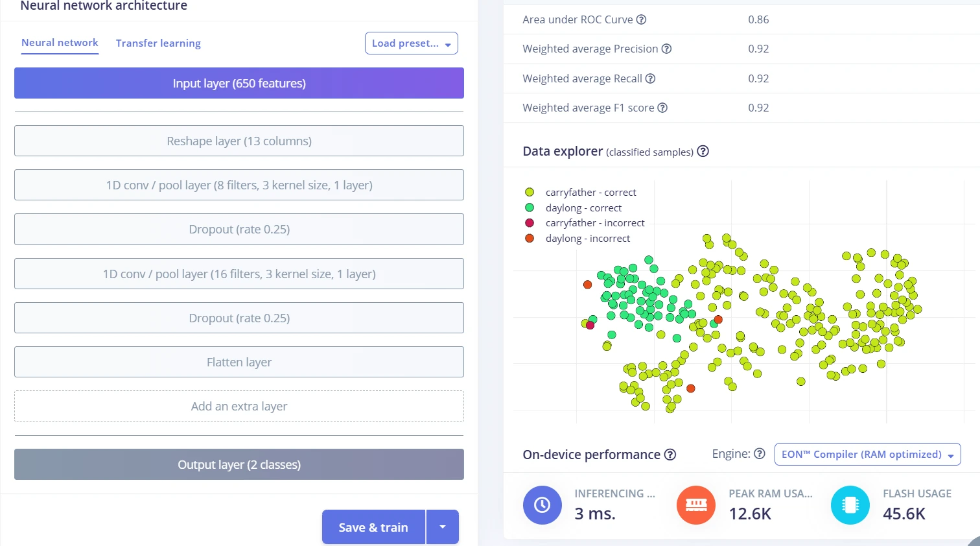Open the arrow dropdown beside Save & train
980x546 pixels.
point(443,527)
